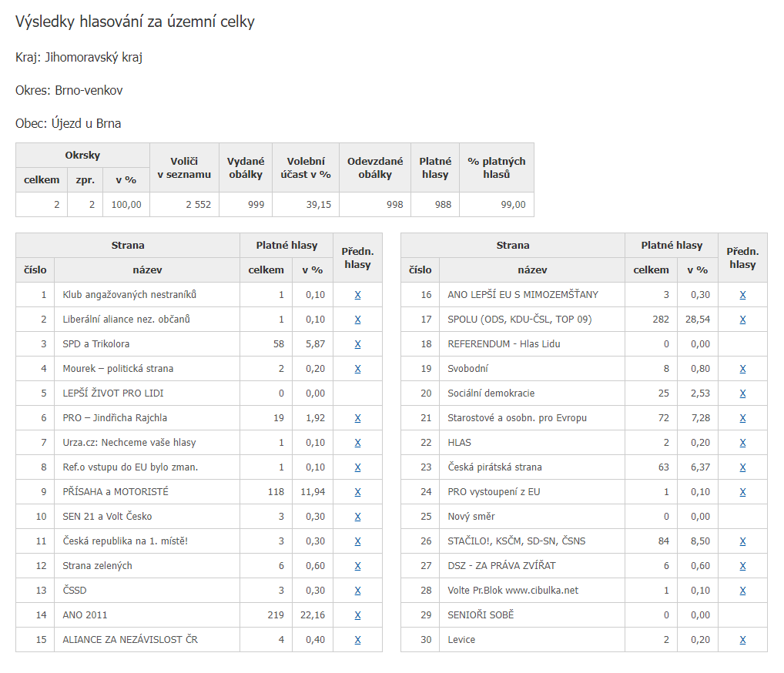Click X link for STAČILO!, KSČM, SD-SN, ČSNS

pyautogui.click(x=742, y=541)
